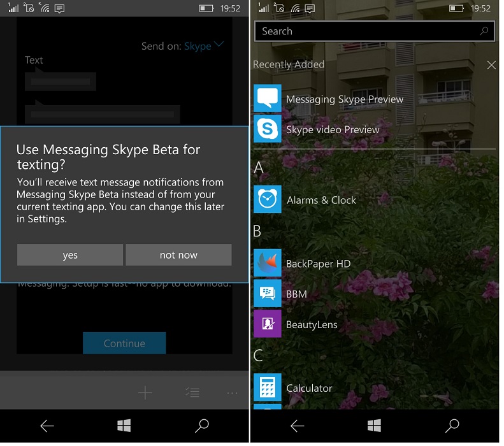Tap yes in the Messaging Skype Beta dialog
This screenshot has width=504, height=446.
[x=70, y=256]
